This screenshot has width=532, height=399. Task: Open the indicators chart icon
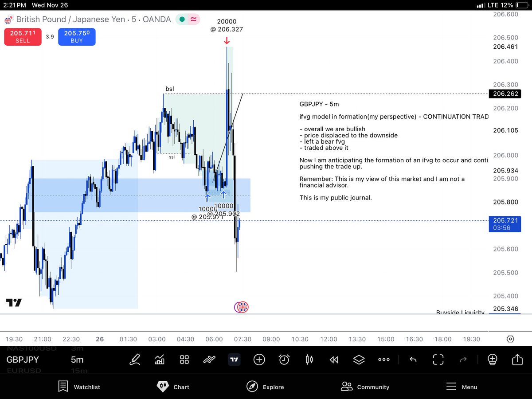[160, 360]
